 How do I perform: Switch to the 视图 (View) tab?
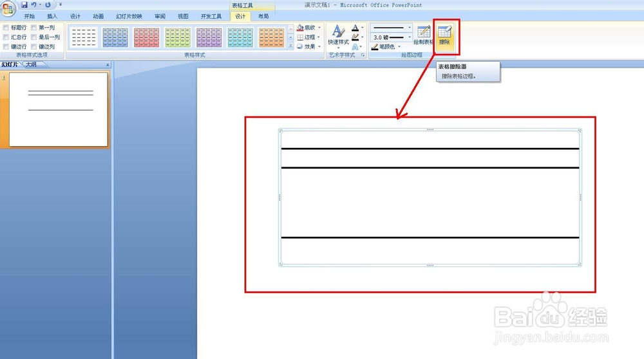pos(183,17)
